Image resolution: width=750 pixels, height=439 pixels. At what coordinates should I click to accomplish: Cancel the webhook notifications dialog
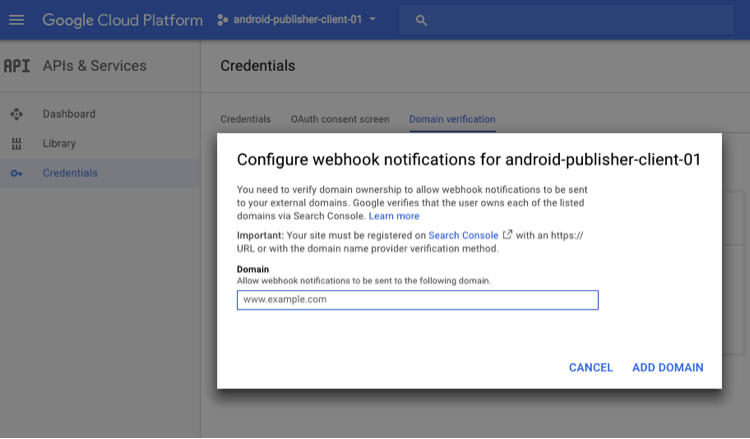[x=591, y=367]
